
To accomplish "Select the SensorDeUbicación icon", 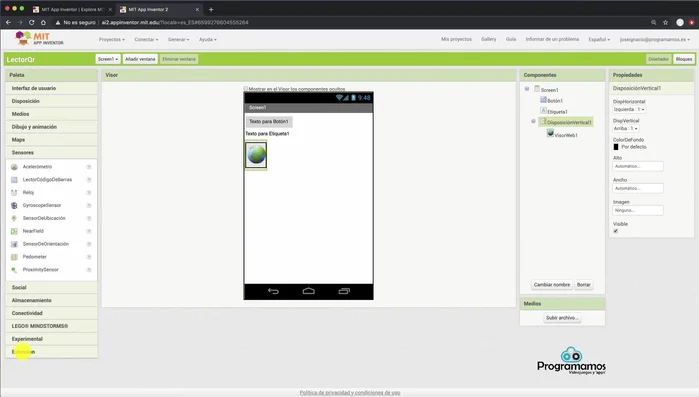I will (14, 218).
